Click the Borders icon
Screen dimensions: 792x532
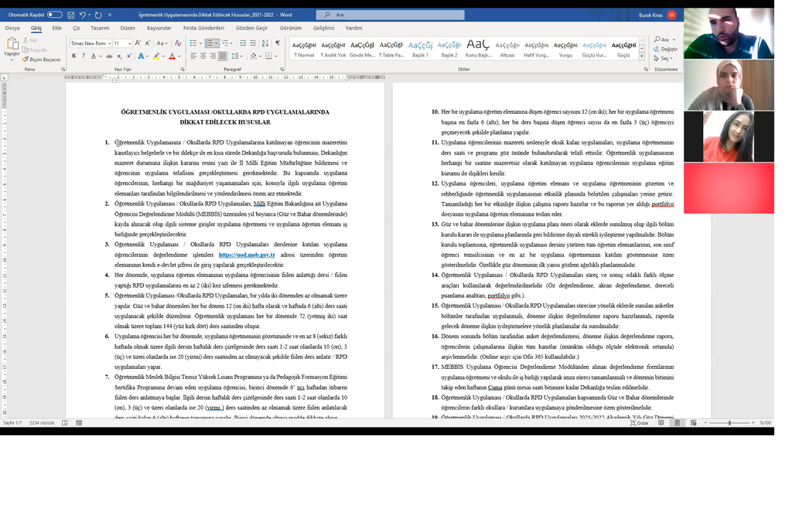click(x=269, y=56)
